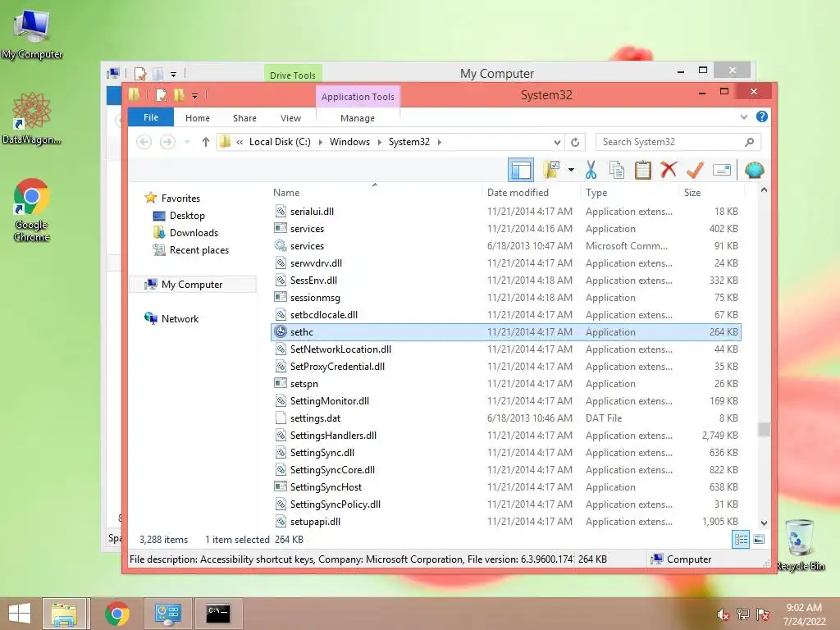
Task: Click the New folder icon in System32 title bar
Action: click(179, 95)
